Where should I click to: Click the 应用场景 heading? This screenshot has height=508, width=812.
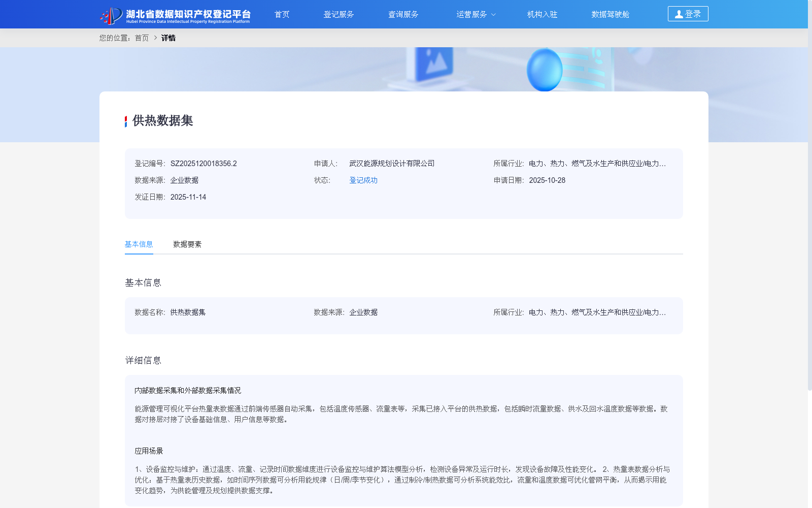click(x=149, y=451)
